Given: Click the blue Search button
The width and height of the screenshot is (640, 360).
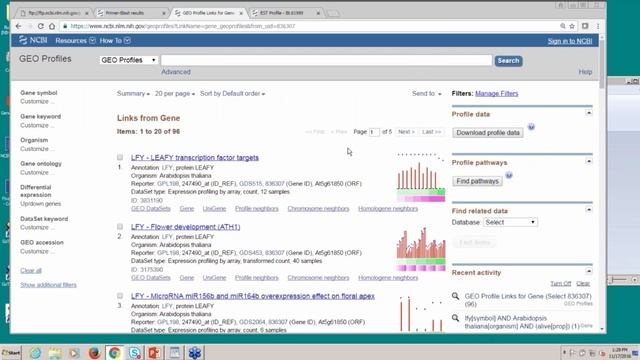Looking at the screenshot, I should click(508, 61).
